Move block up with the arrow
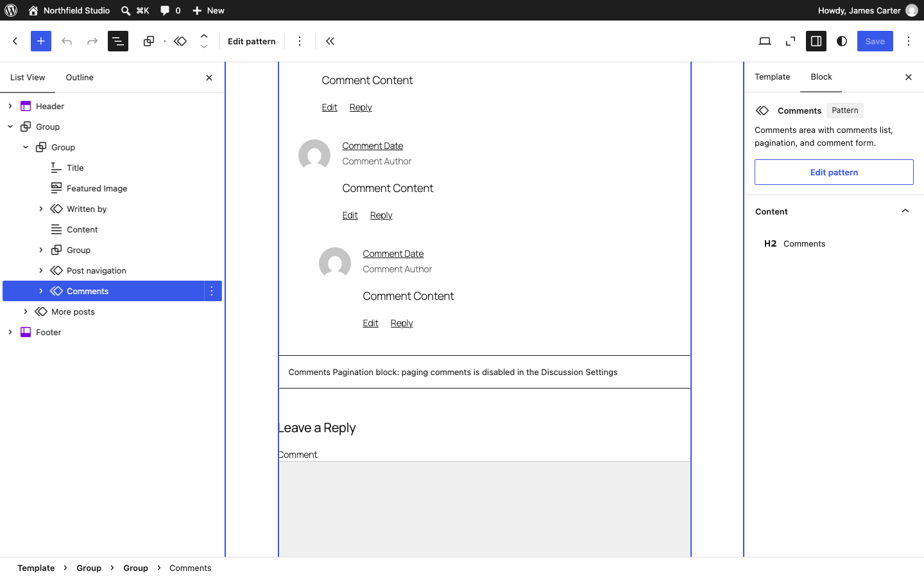 pyautogui.click(x=204, y=36)
